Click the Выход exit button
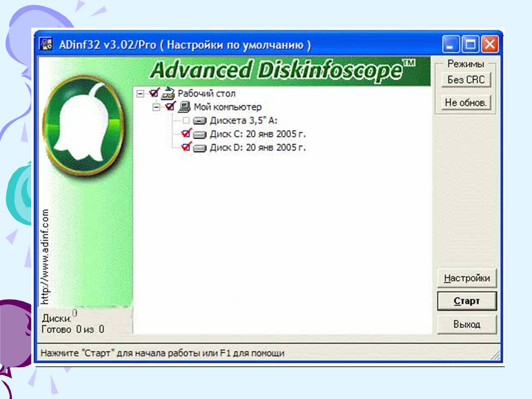 coord(466,324)
